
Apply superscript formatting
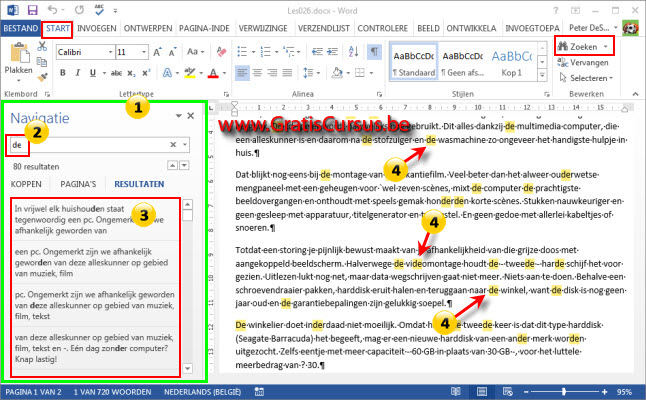(x=146, y=73)
